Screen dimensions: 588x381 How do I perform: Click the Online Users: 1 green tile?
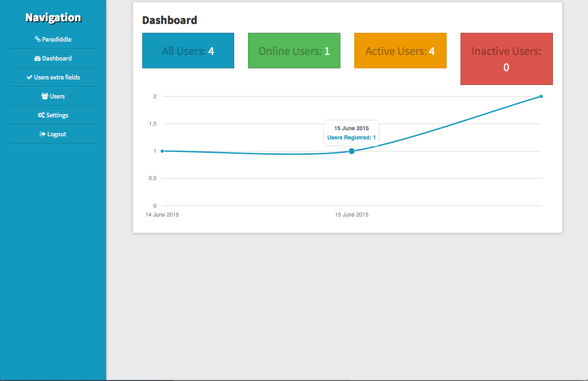(294, 51)
